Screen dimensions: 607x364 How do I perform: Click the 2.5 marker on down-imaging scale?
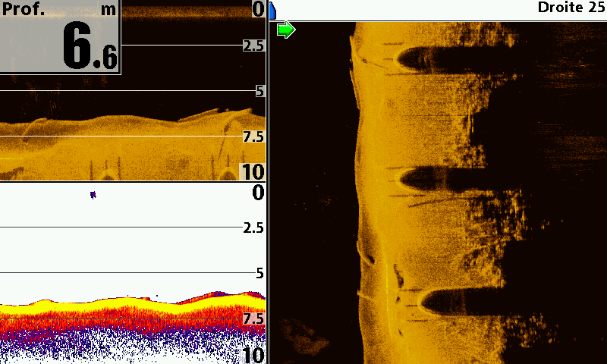point(253,45)
